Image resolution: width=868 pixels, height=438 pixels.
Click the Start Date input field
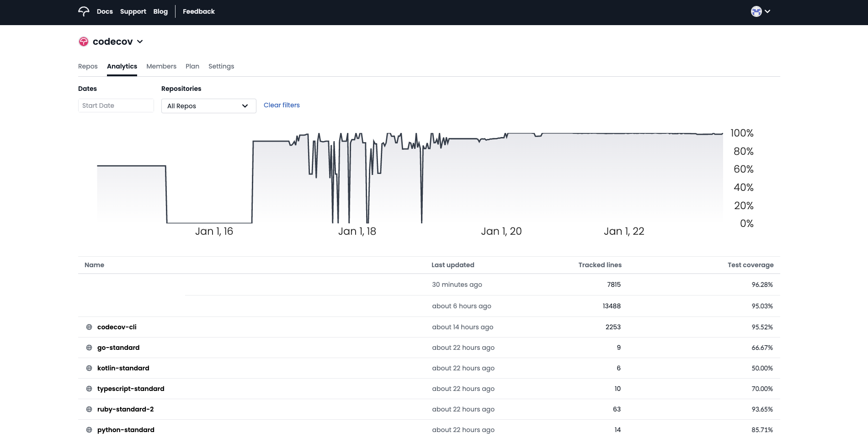pyautogui.click(x=116, y=106)
